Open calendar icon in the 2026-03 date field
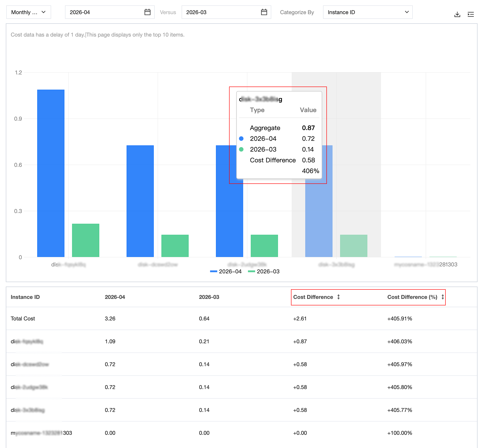Screen dimensions: 482x448 264,12
